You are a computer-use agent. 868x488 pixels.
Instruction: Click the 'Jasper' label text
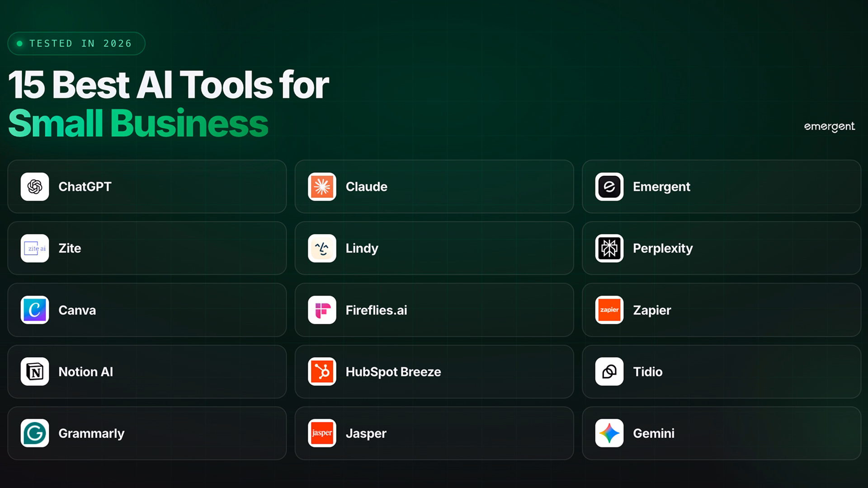click(x=366, y=434)
